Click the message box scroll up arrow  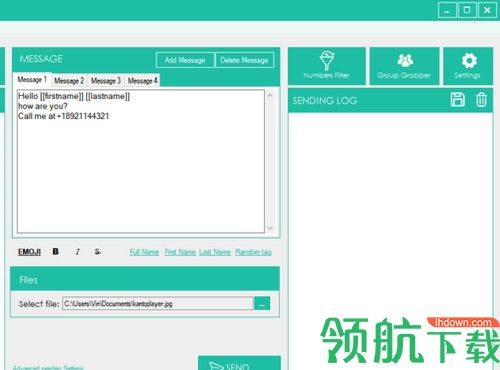[x=270, y=96]
